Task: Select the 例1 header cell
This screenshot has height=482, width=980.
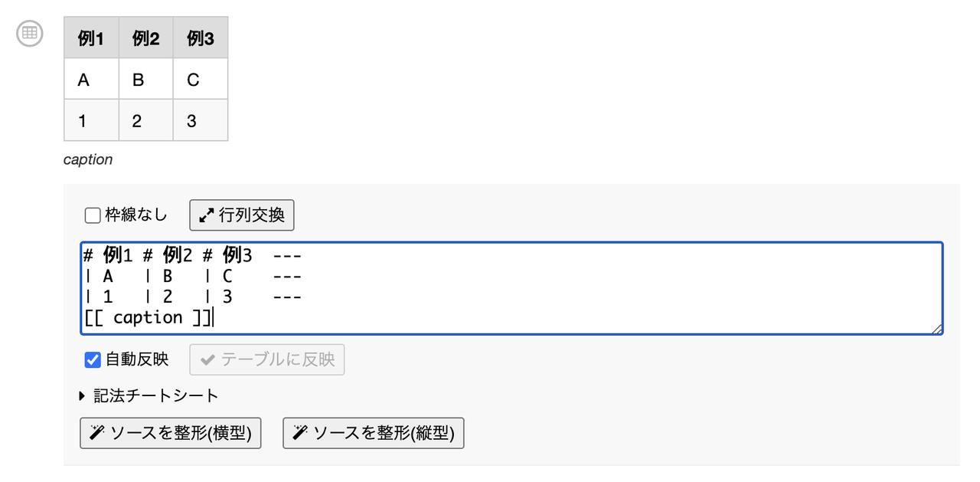Action: coord(91,38)
